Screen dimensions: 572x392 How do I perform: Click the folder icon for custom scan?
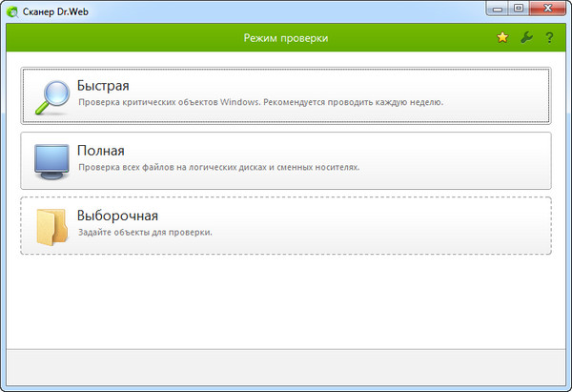[51, 226]
